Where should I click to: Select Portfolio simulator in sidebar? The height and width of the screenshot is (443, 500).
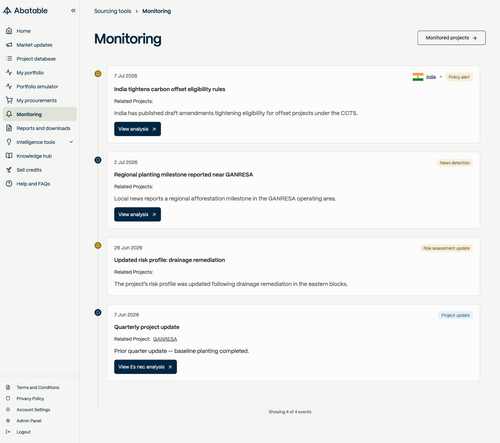(37, 87)
